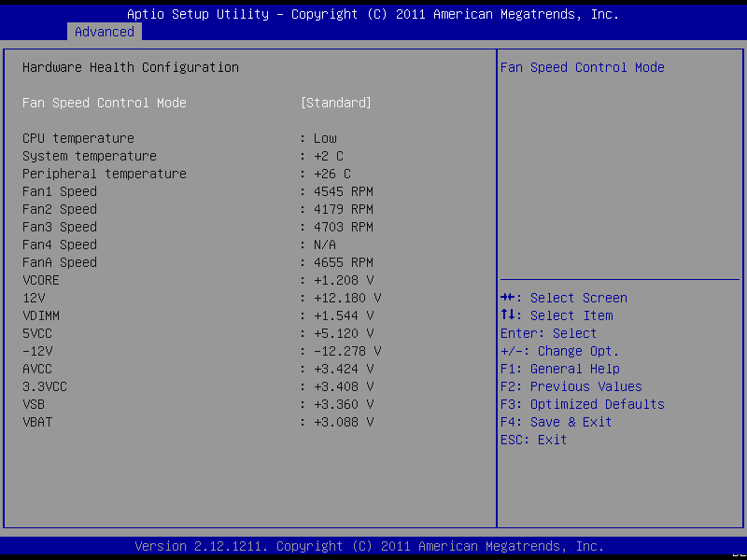
Task: Click the ESC: Exit hint
Action: tap(533, 440)
